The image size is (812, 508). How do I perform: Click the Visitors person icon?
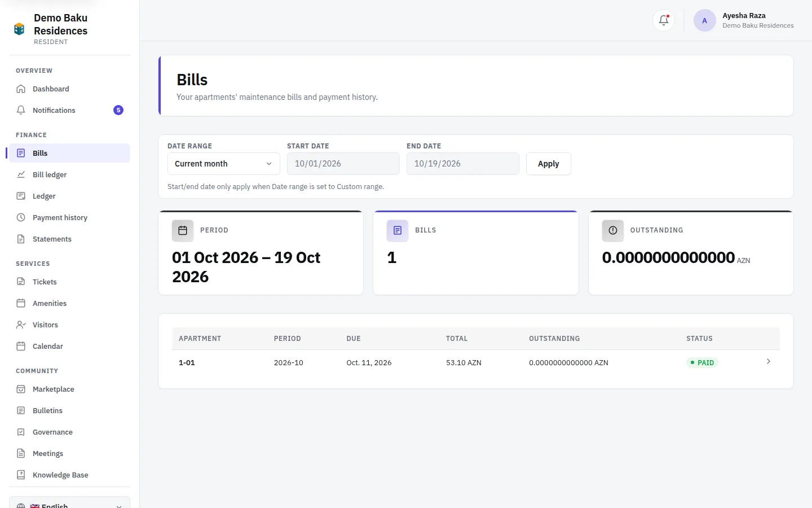tap(21, 325)
